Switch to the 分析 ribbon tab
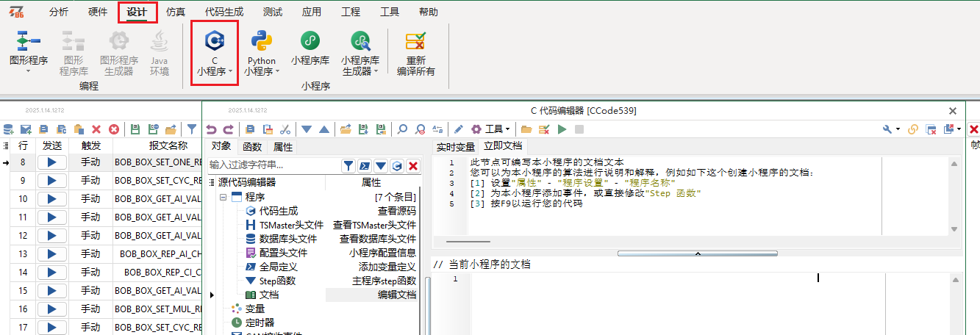980x335 pixels. (x=59, y=12)
